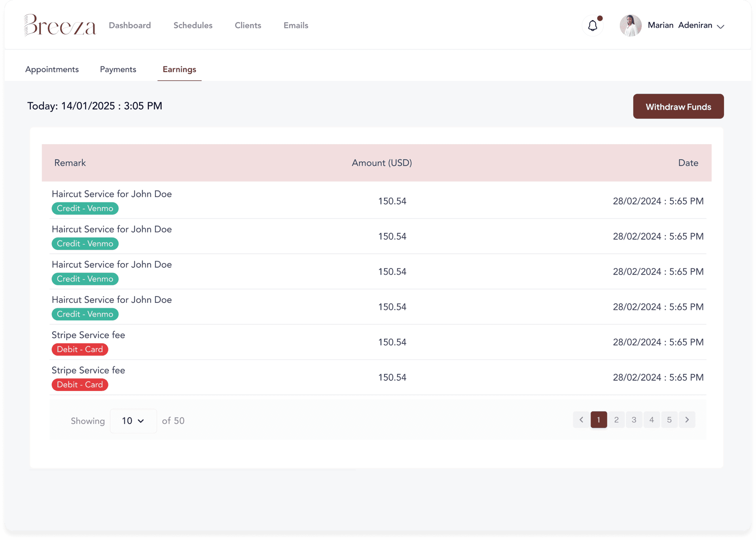Click the 'of 50' total count text
This screenshot has height=540, width=756.
173,421
